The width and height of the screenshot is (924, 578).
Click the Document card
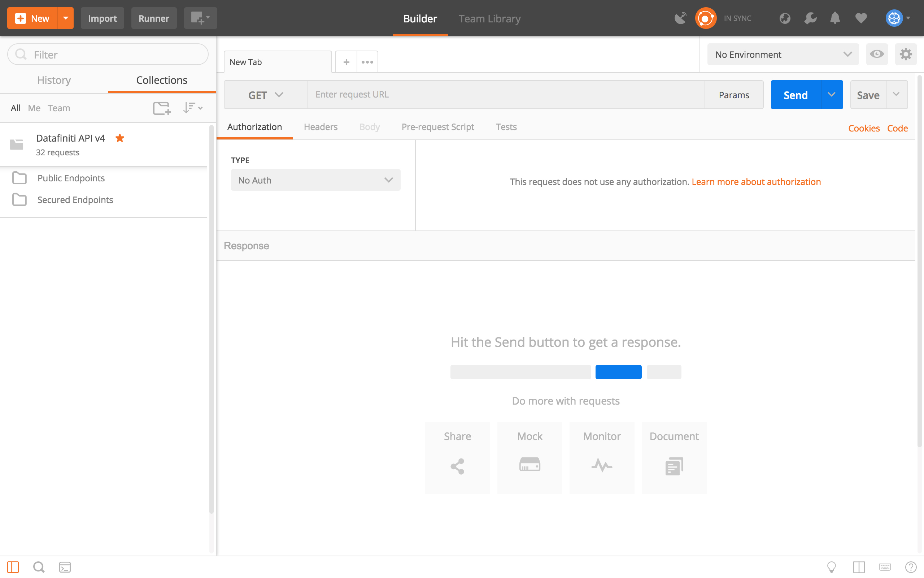click(x=674, y=458)
